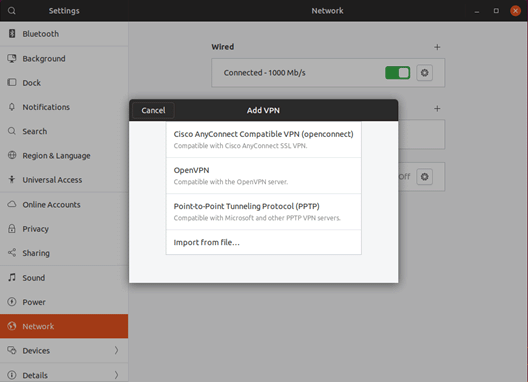Select the OpenVPN option

[264, 176]
